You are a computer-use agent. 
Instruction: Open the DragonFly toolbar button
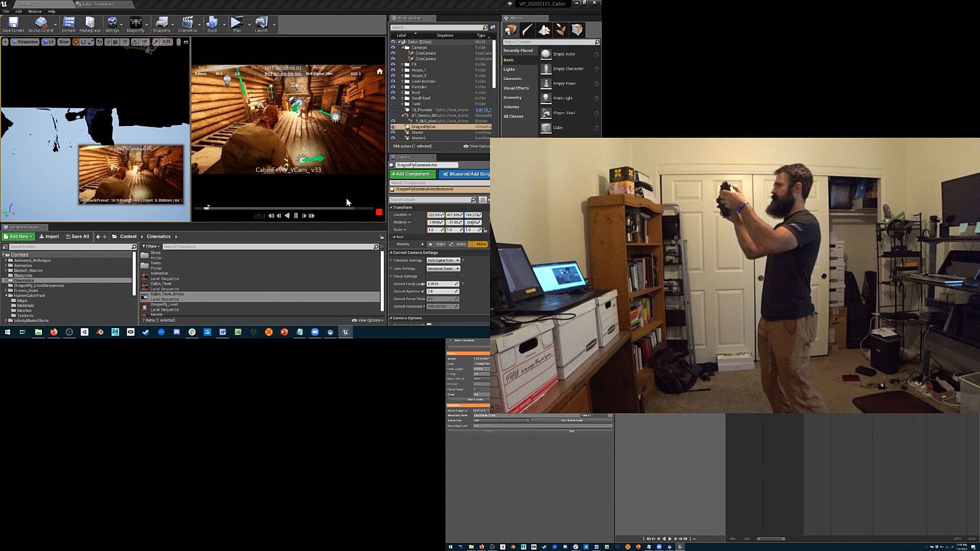[x=135, y=23]
